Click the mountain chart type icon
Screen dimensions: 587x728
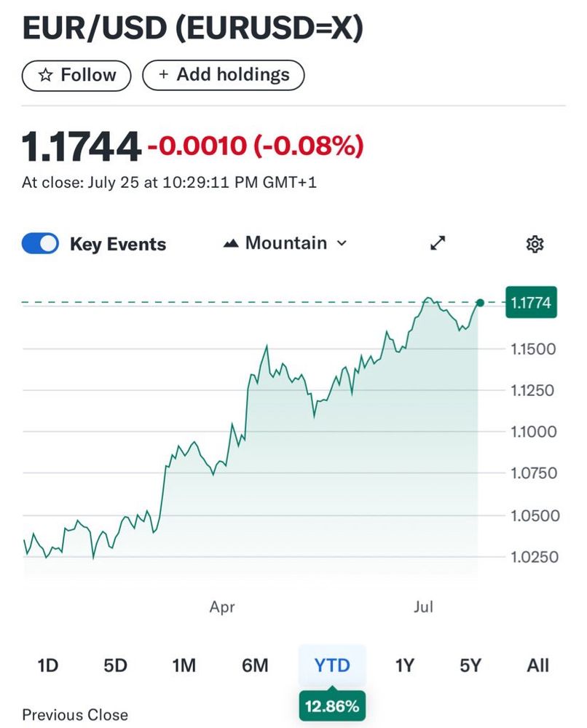point(231,243)
